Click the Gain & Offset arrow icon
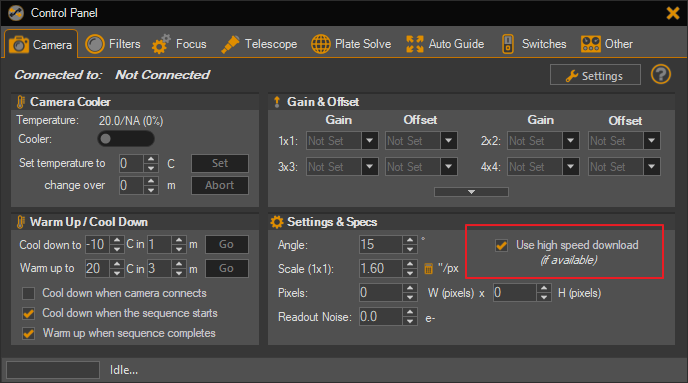The image size is (688, 383). point(277,102)
